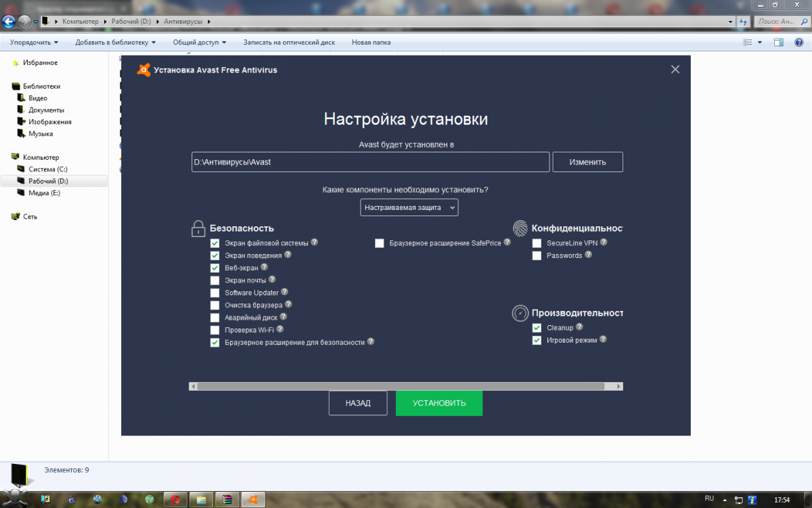Screen dimensions: 812x508
Task: Open Документы library in tree
Action: pyautogui.click(x=46, y=110)
